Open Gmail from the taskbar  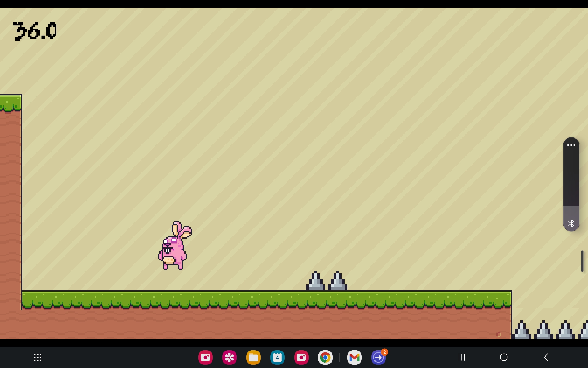[x=354, y=357]
